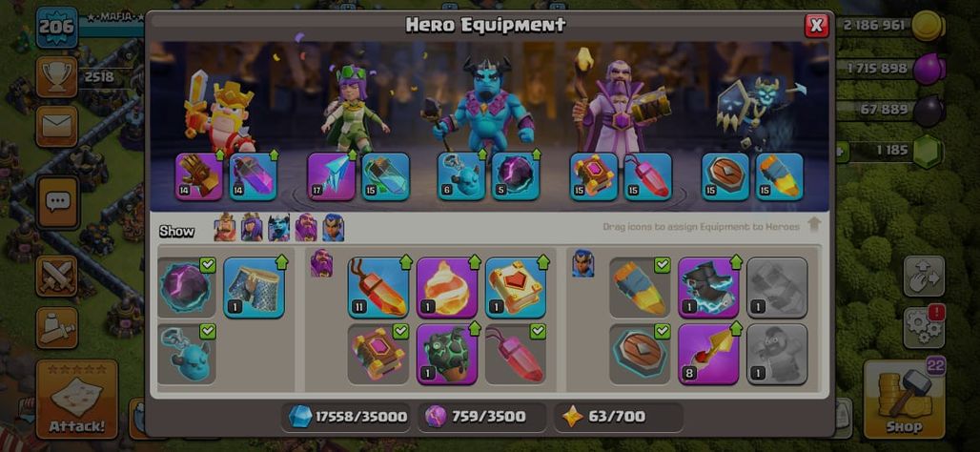Toggle Minion Prince filter in Show row
The image size is (980, 452).
[278, 228]
